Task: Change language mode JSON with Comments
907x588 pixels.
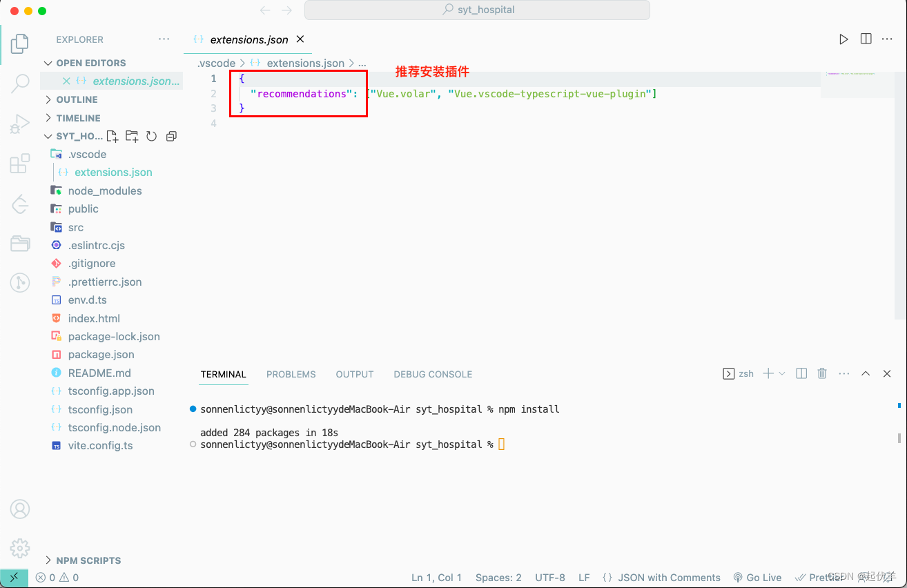Action: [x=661, y=578]
